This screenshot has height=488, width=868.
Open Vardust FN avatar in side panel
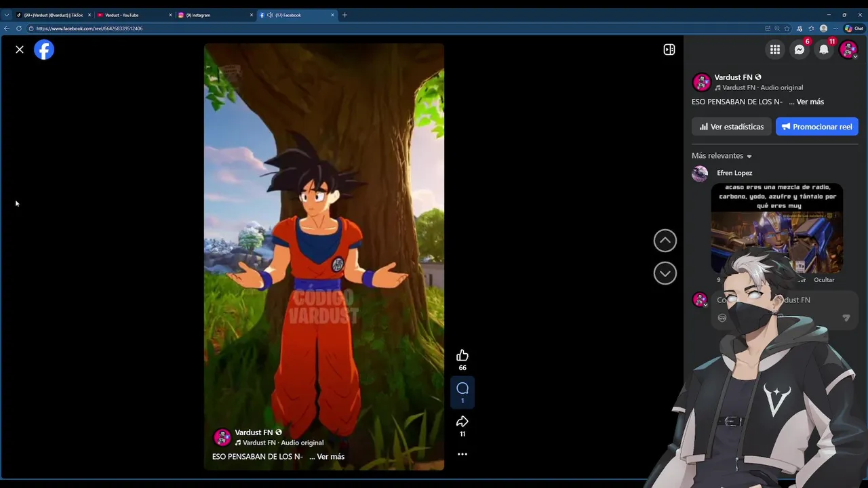[x=701, y=82]
